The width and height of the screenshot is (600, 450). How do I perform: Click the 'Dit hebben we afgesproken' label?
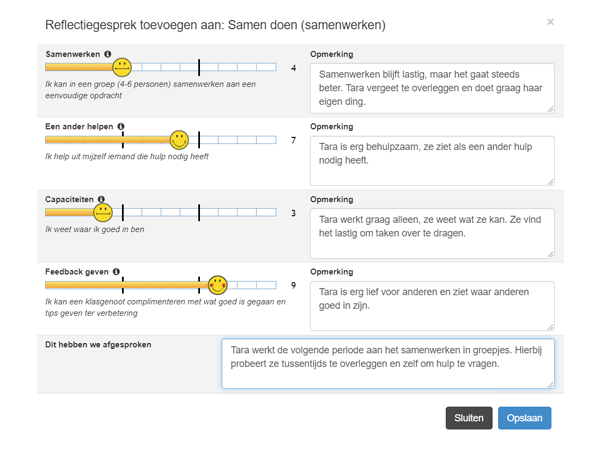click(x=98, y=344)
